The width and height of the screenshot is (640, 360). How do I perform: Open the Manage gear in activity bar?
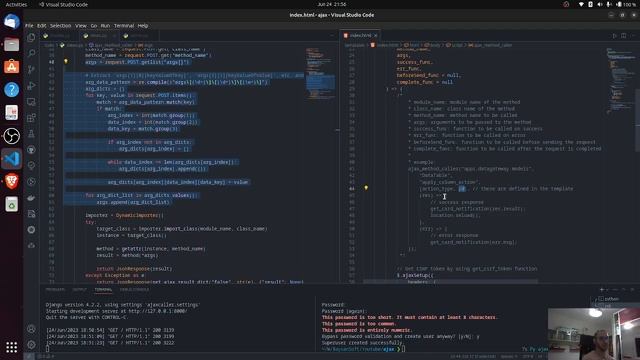tap(31, 345)
